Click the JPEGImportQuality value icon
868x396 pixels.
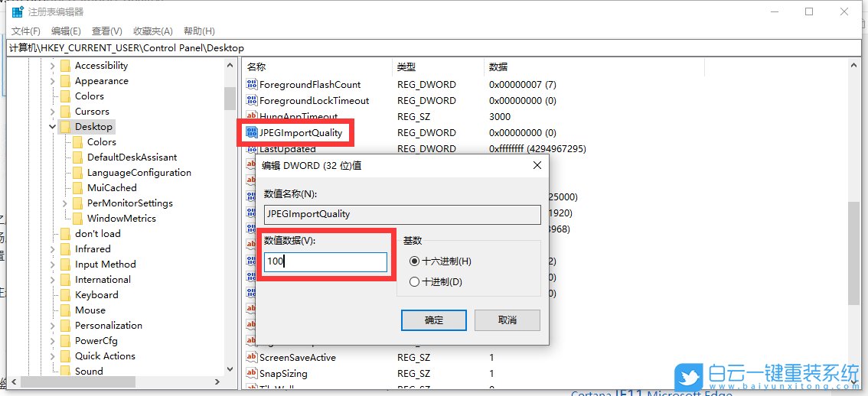coord(252,133)
